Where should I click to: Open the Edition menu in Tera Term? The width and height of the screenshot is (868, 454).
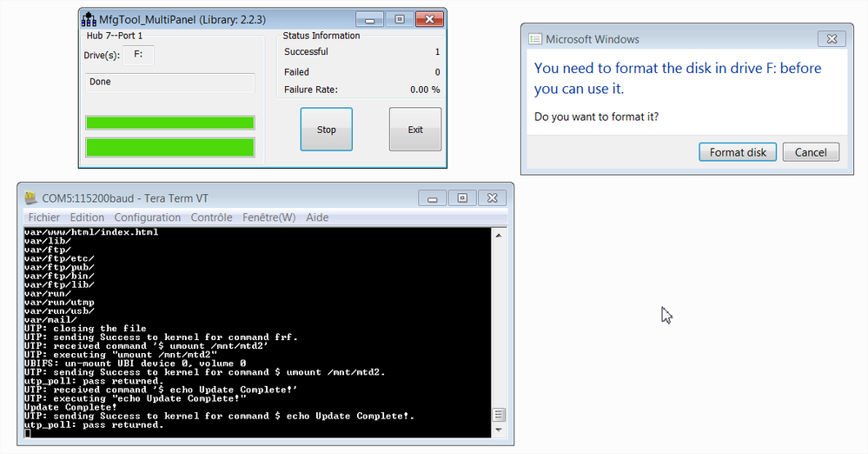pyautogui.click(x=87, y=217)
